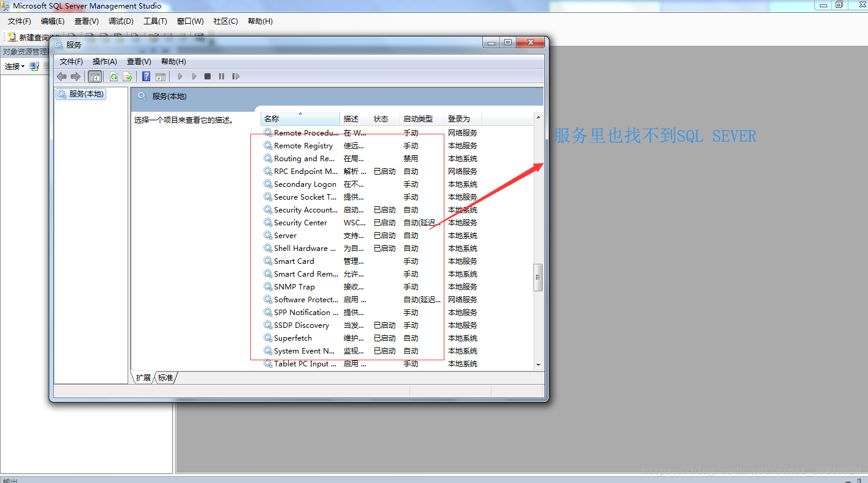Select the Smart Card Rem... service
The width and height of the screenshot is (868, 483).
point(306,274)
